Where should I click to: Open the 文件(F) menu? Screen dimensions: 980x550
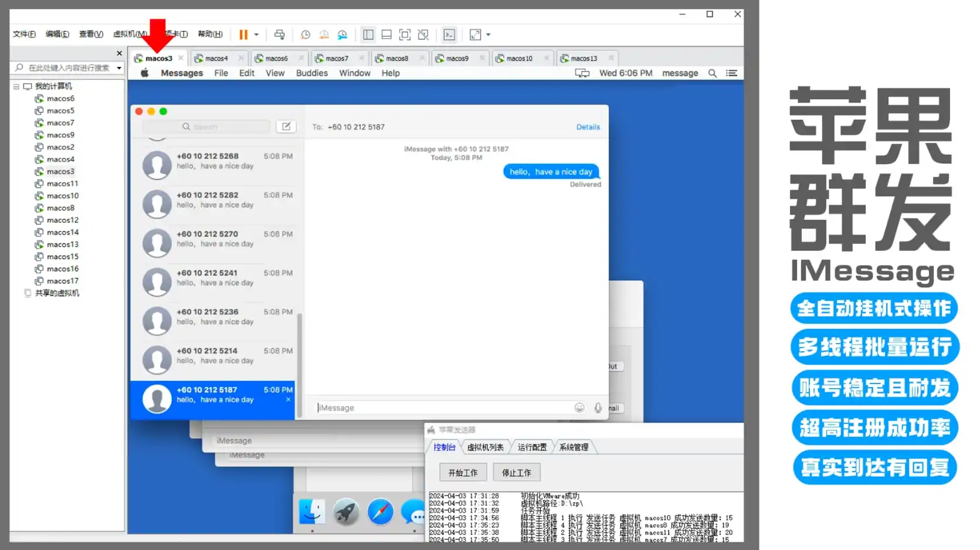(24, 34)
